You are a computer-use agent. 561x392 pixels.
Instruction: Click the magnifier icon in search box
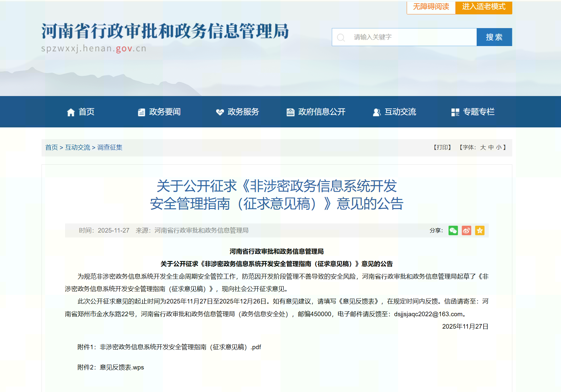point(341,38)
